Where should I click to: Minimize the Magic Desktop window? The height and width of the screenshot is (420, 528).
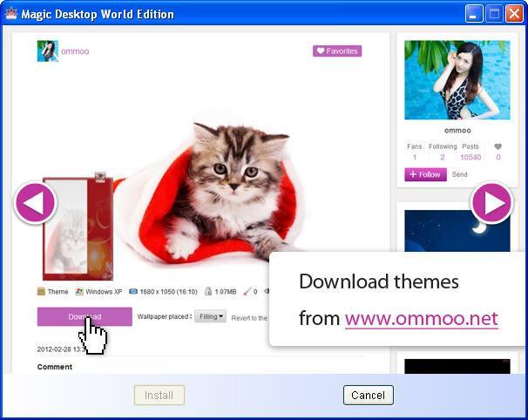click(473, 14)
